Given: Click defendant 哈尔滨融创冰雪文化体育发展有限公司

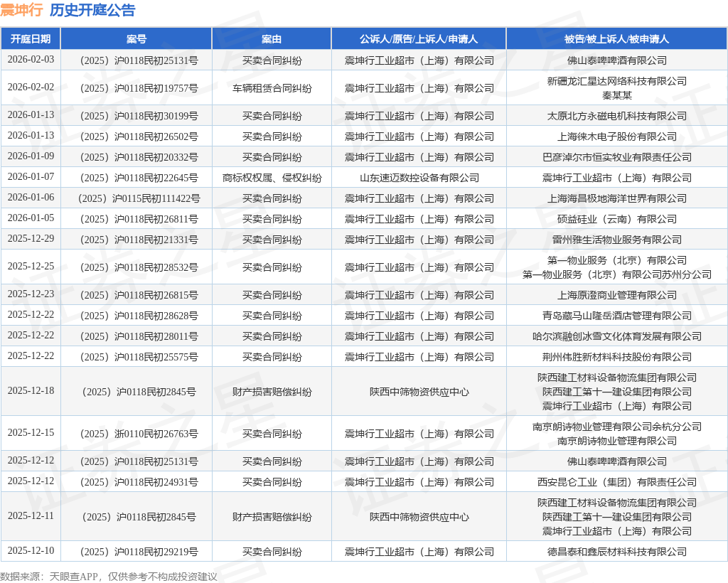Looking at the screenshot, I should tap(617, 336).
